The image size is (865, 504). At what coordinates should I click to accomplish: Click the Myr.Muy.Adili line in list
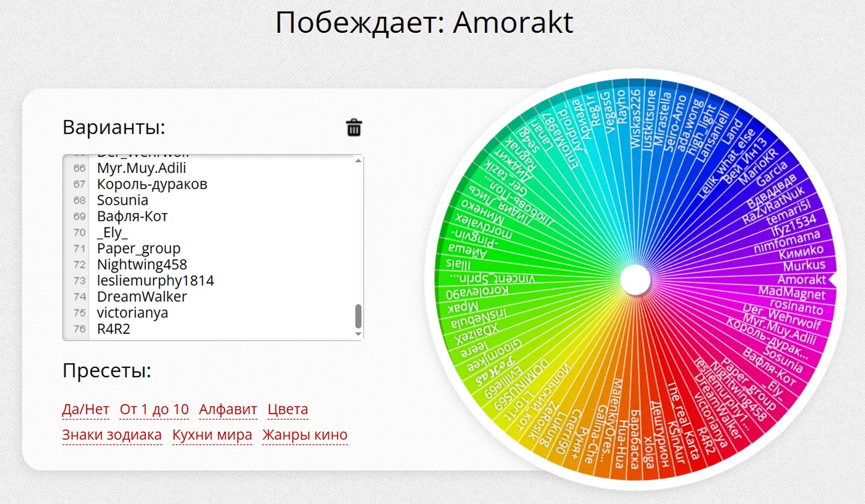point(142,168)
